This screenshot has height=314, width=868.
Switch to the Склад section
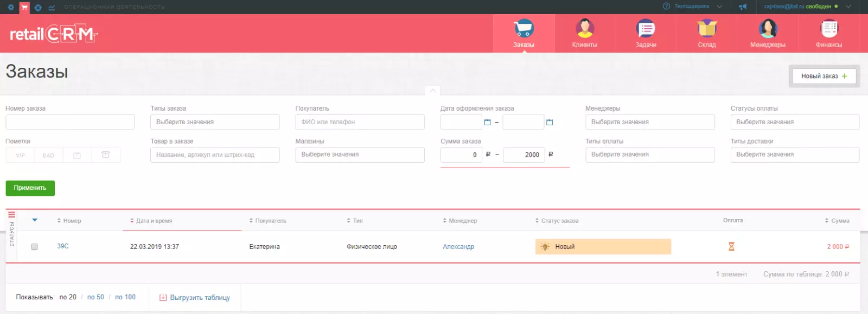[x=707, y=33]
